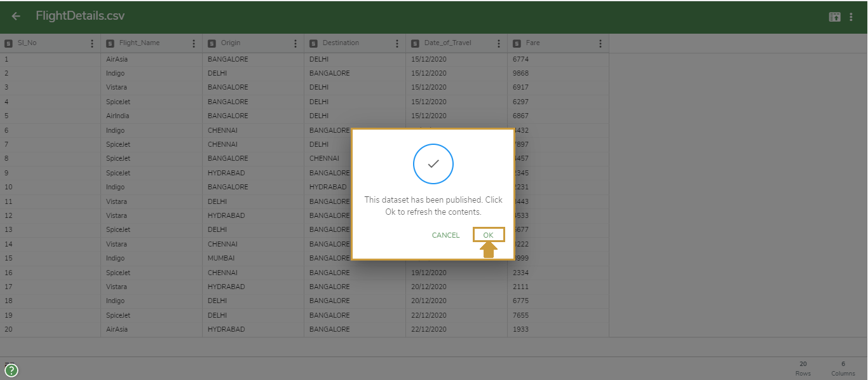Click the data type icon on SI_No column
868x380 pixels.
pos(8,43)
